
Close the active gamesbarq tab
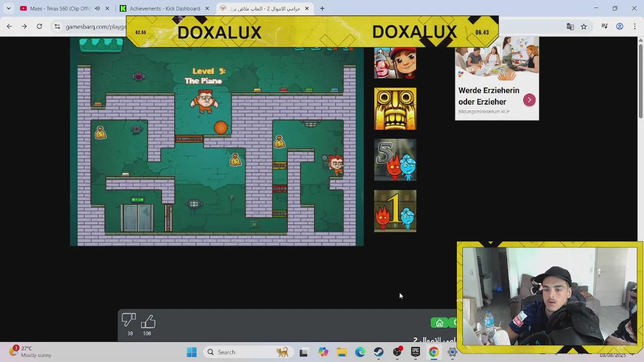coord(306,9)
